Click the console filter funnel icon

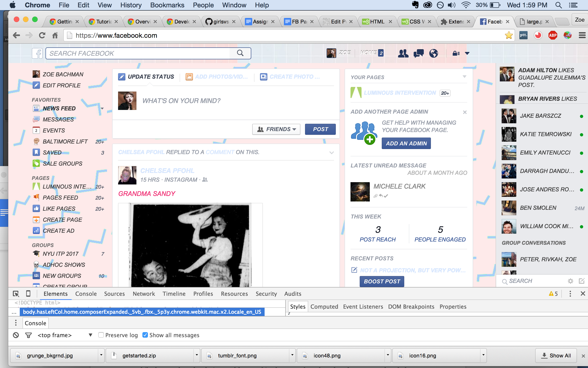click(x=28, y=335)
